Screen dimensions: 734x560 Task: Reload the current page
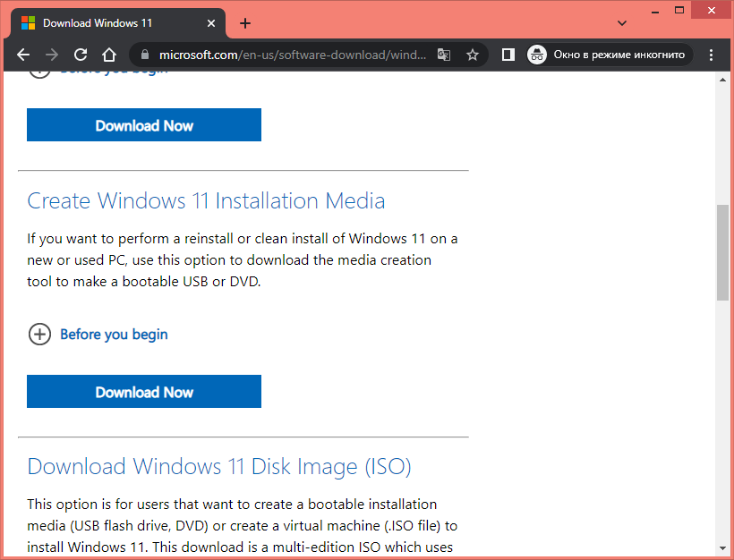(81, 55)
